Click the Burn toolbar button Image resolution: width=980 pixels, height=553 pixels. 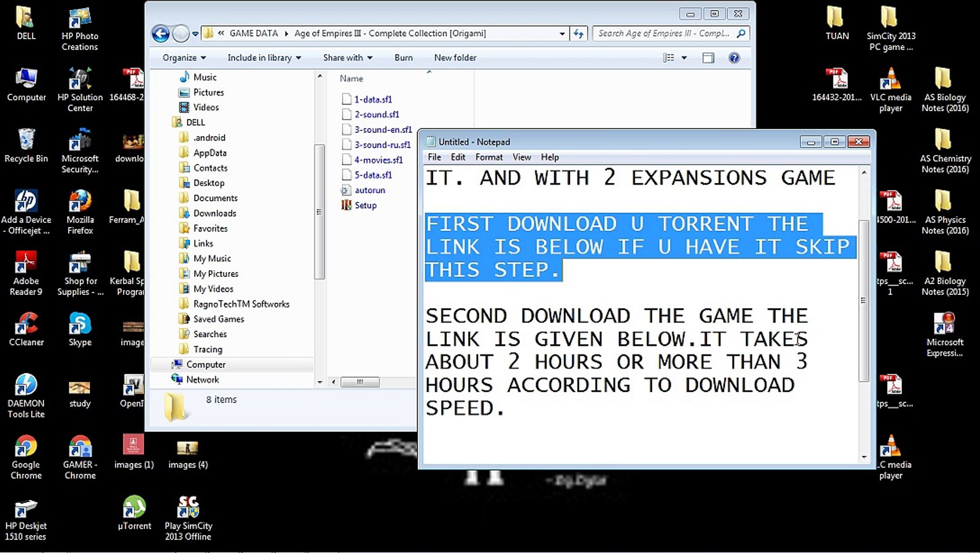click(x=403, y=58)
